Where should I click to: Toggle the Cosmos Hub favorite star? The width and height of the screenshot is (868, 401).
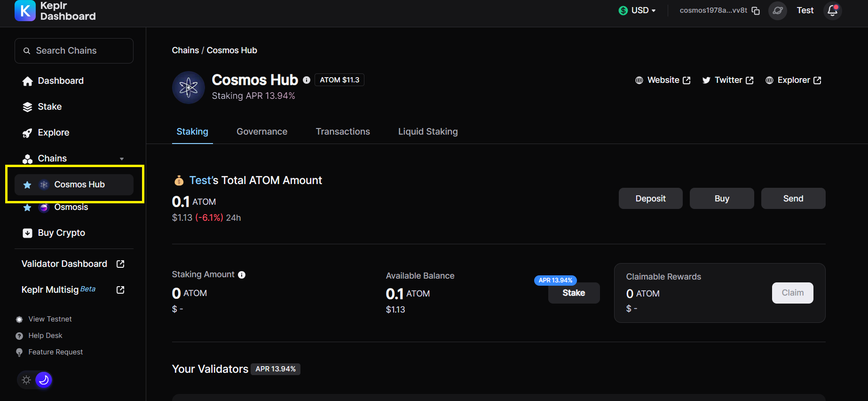pos(27,184)
